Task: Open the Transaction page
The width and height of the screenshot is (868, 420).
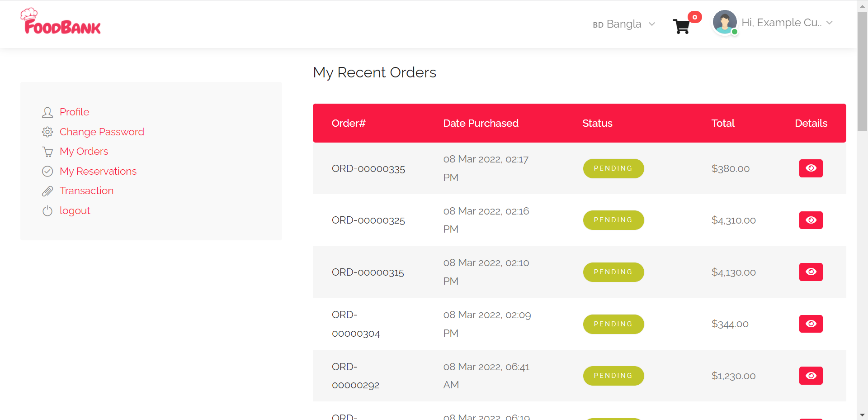Action: 87,191
